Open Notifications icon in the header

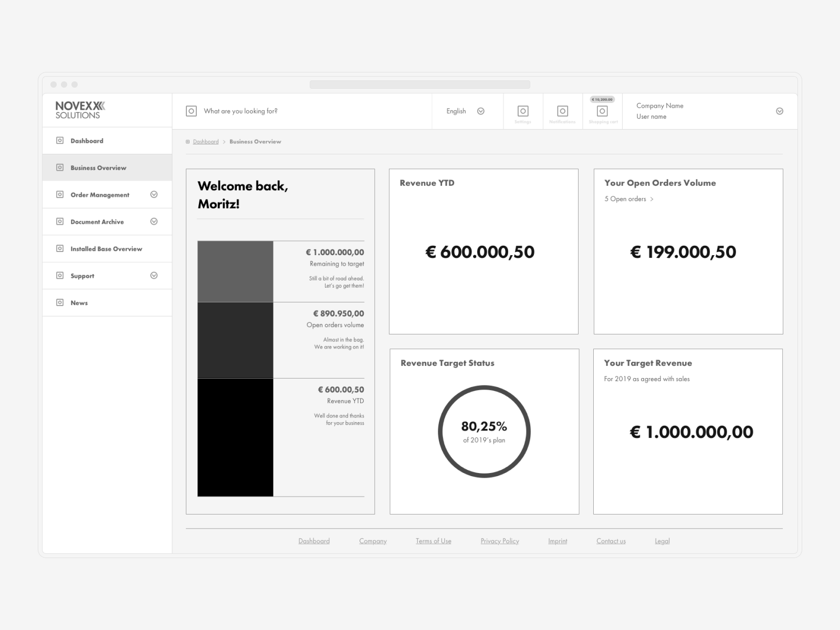[x=562, y=111]
